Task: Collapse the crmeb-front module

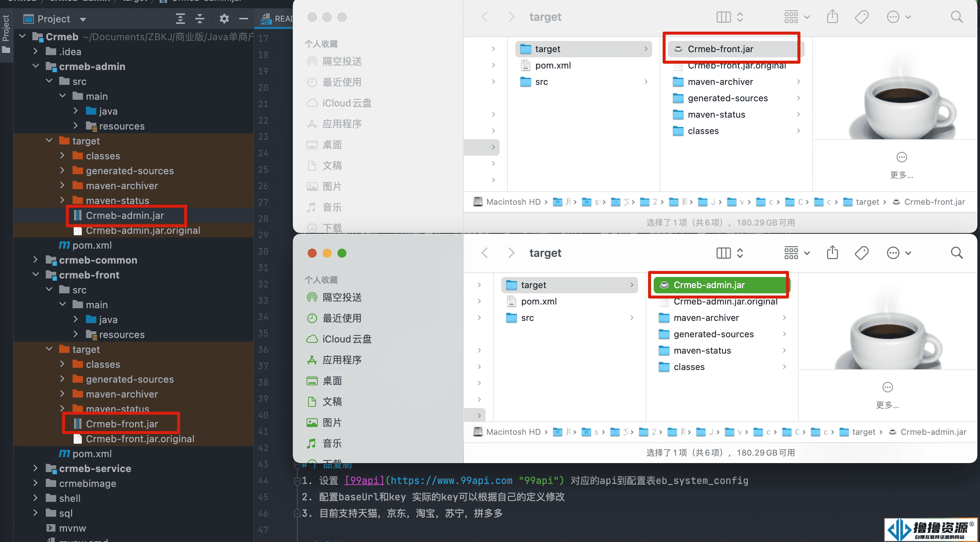Action: (36, 275)
